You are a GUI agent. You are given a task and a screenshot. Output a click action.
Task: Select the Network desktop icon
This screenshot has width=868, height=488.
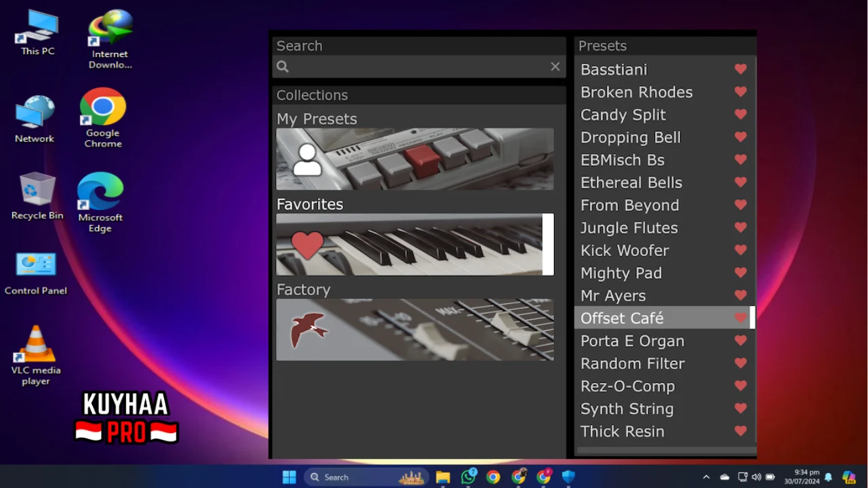pos(35,119)
